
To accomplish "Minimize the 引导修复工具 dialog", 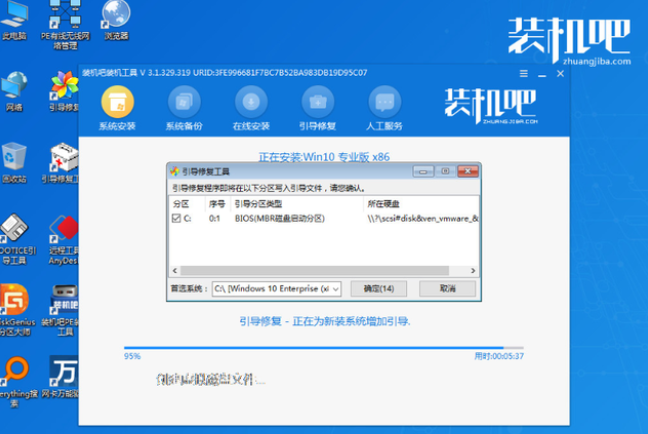I will tap(423, 171).
